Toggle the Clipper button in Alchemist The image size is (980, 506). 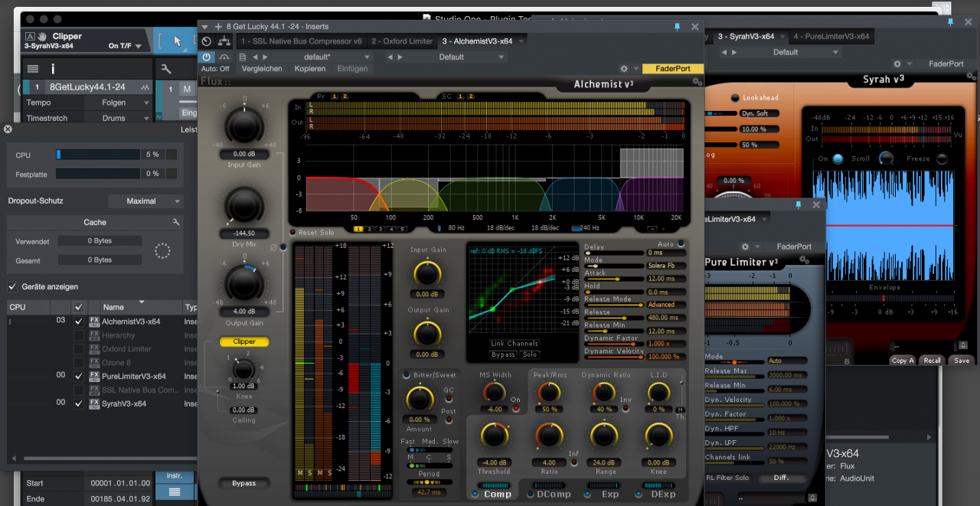click(244, 341)
